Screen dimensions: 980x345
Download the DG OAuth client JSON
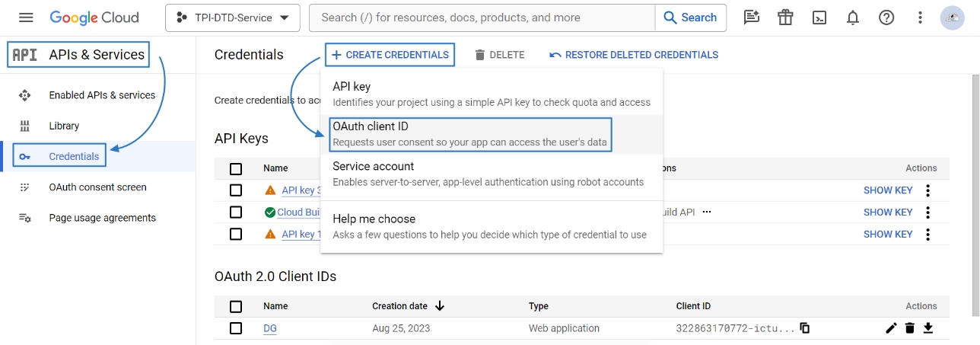tap(928, 328)
